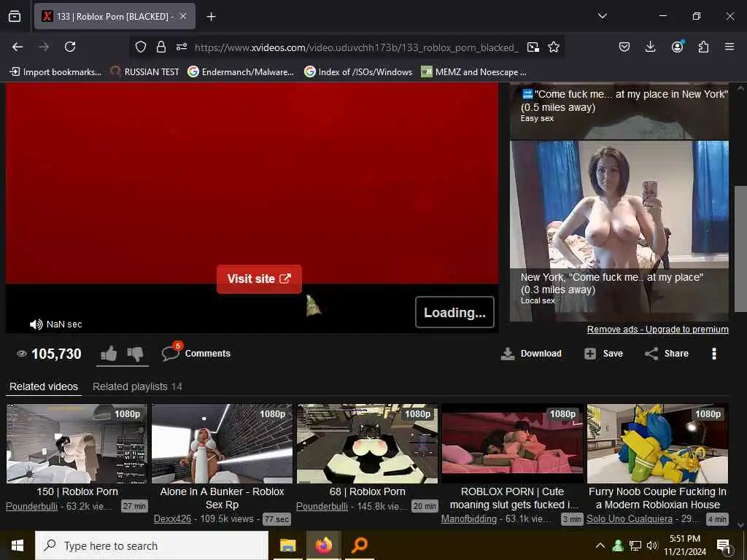Click the thumbs up like icon

click(x=109, y=354)
